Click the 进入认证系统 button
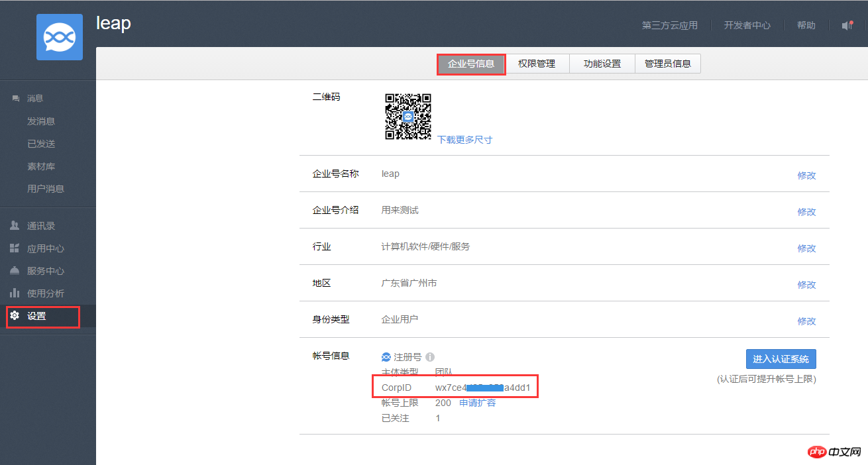Viewport: 868px width, 465px height. click(x=781, y=358)
